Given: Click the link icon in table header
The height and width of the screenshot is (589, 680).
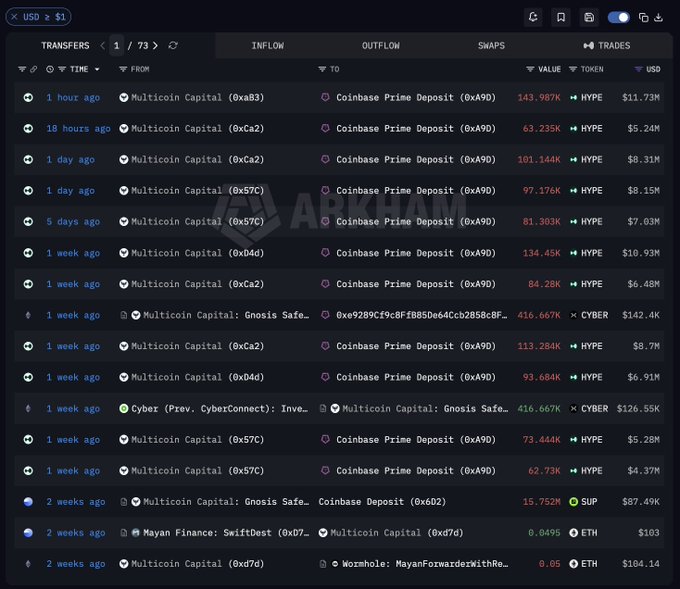Looking at the screenshot, I should click(33, 69).
